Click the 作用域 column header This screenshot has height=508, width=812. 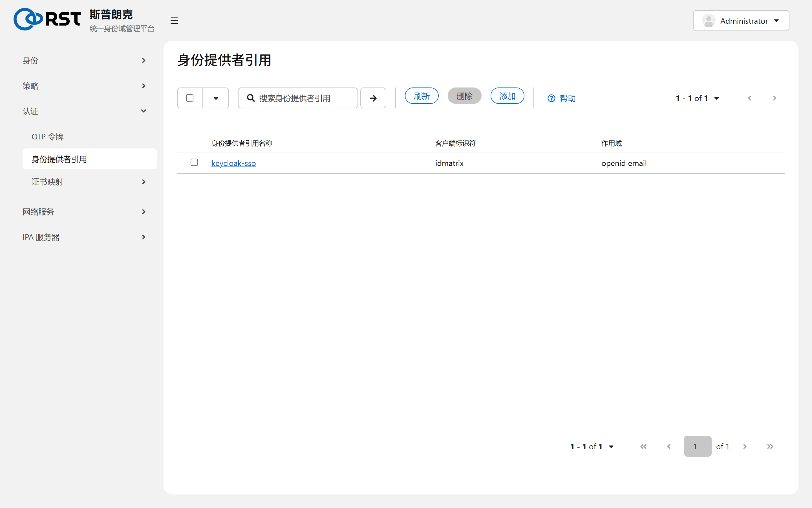pos(611,143)
